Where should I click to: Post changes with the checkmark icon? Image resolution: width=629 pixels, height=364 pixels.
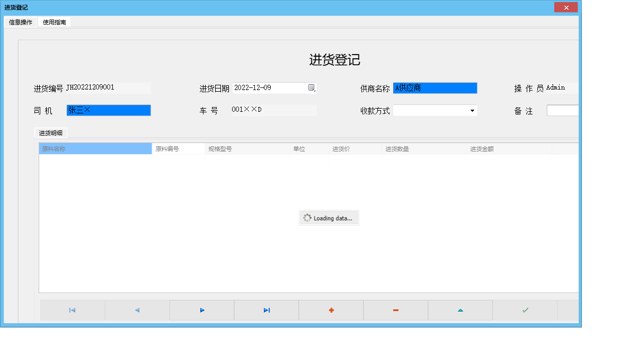[525, 310]
